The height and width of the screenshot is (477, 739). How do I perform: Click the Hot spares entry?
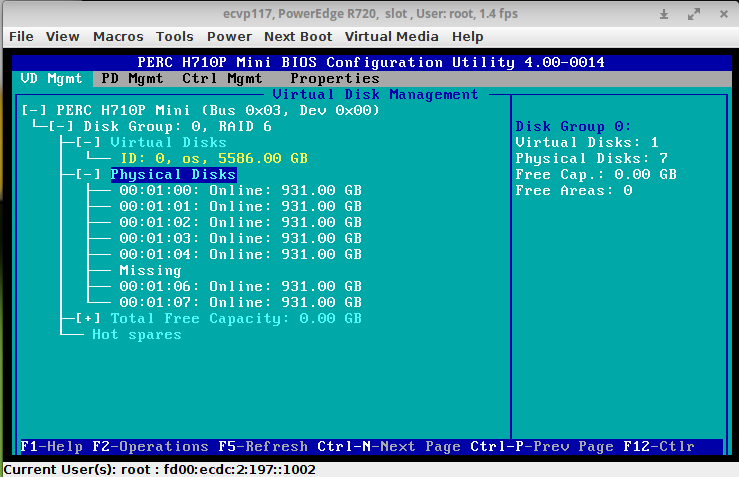(x=136, y=334)
